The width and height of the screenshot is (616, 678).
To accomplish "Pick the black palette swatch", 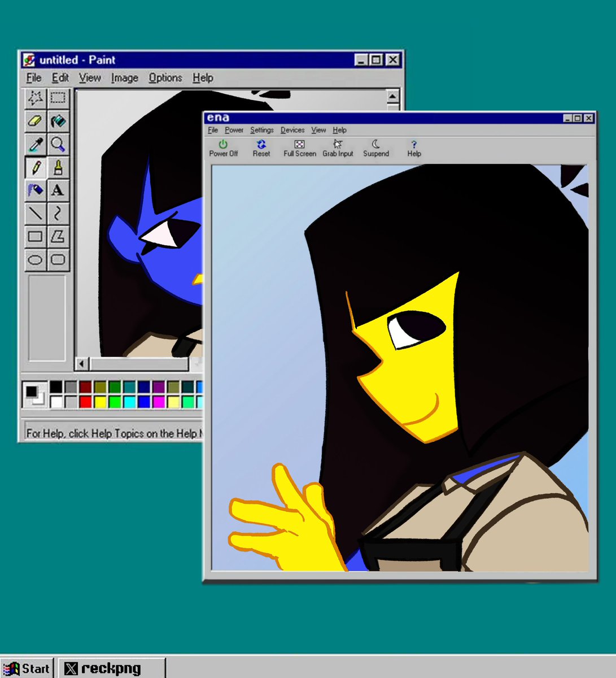I will click(56, 387).
